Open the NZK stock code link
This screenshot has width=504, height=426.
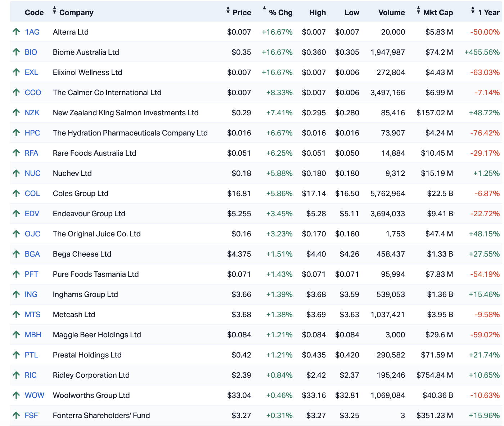32,112
